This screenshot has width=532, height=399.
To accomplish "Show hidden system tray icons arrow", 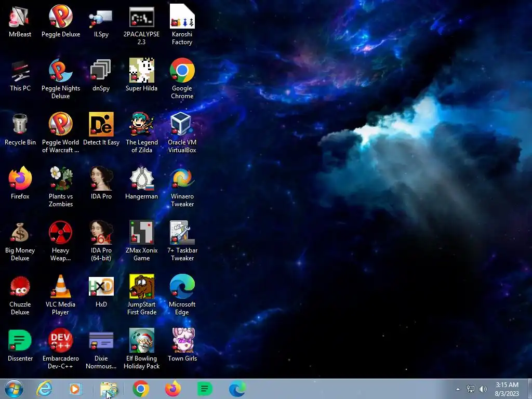I will [x=458, y=389].
